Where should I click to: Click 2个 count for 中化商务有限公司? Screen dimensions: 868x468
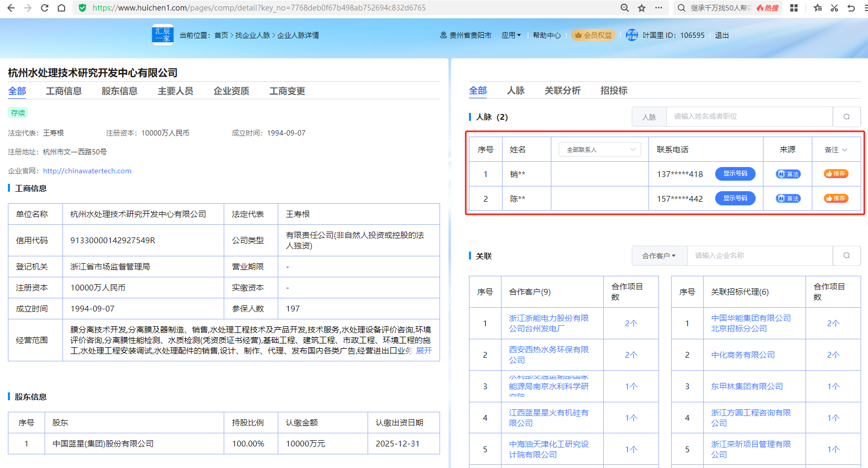[833, 355]
